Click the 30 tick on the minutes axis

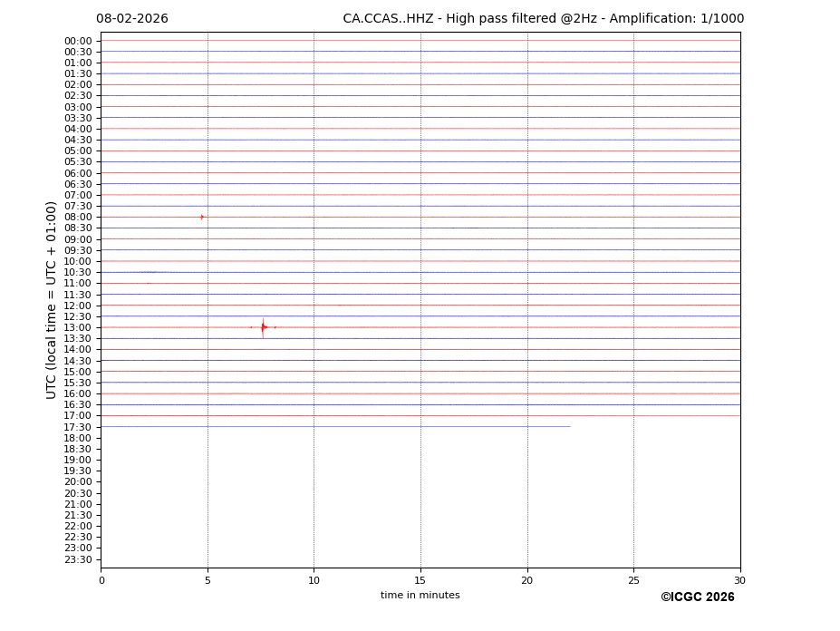[739, 580]
